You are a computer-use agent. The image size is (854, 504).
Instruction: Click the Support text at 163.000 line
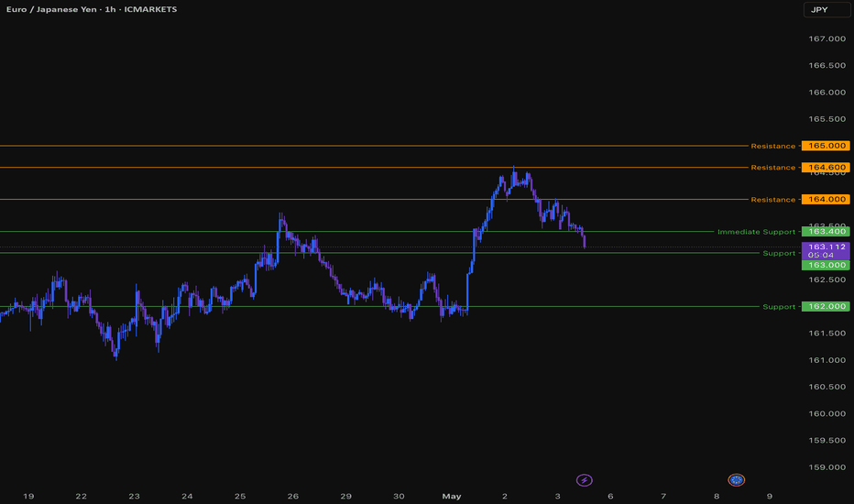pyautogui.click(x=779, y=253)
